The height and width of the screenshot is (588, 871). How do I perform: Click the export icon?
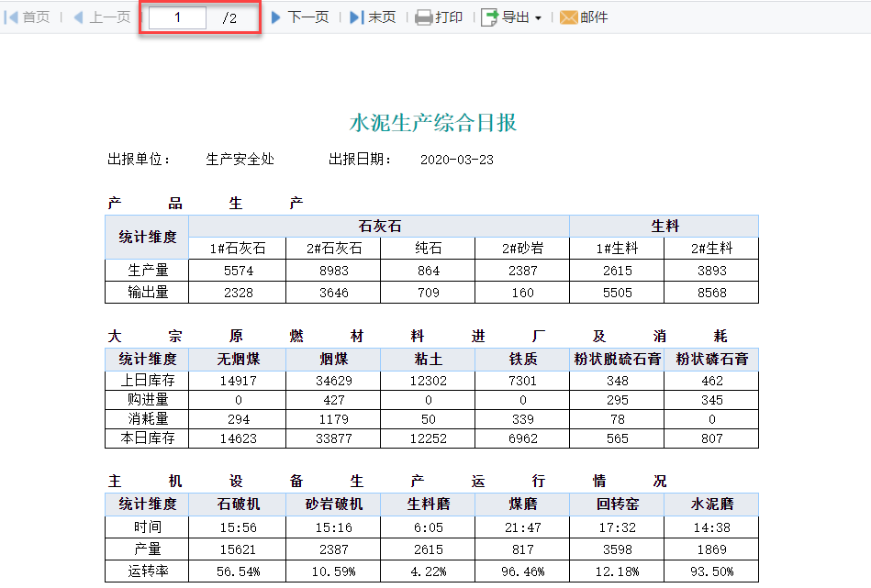coord(489,17)
